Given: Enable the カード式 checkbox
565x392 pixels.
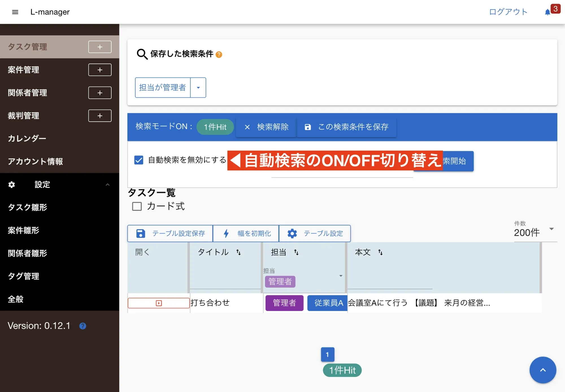Looking at the screenshot, I should click(x=137, y=206).
